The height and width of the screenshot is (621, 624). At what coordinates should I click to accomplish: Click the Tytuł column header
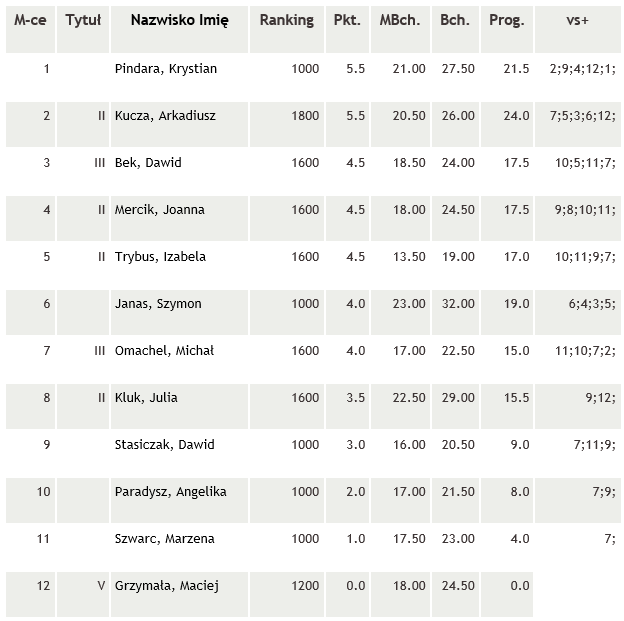[83, 20]
